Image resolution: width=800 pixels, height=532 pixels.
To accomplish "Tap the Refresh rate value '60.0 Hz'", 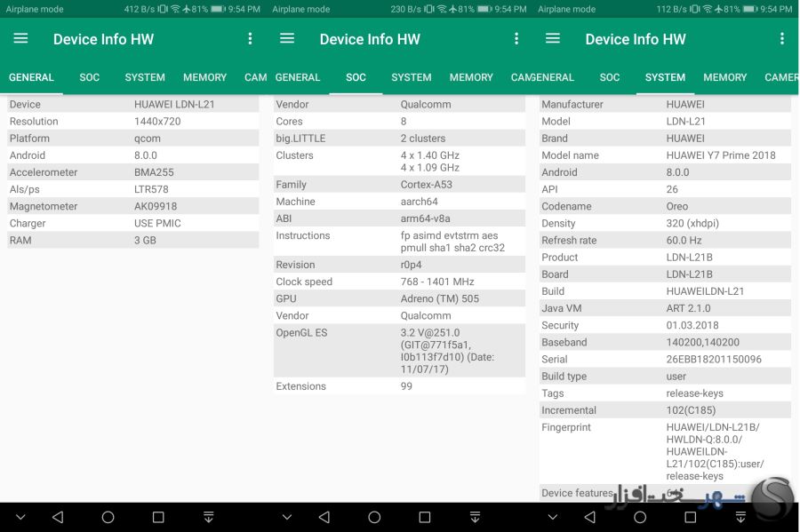I will 684,241.
